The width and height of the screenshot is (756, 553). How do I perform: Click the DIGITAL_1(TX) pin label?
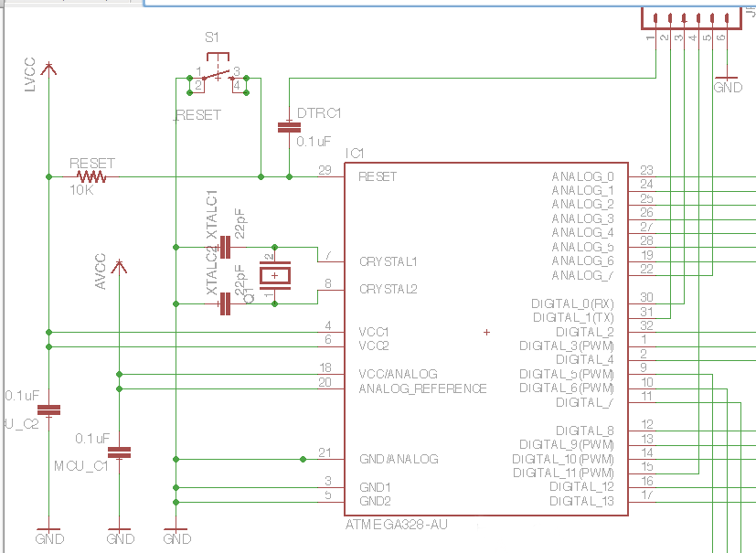pos(574,318)
